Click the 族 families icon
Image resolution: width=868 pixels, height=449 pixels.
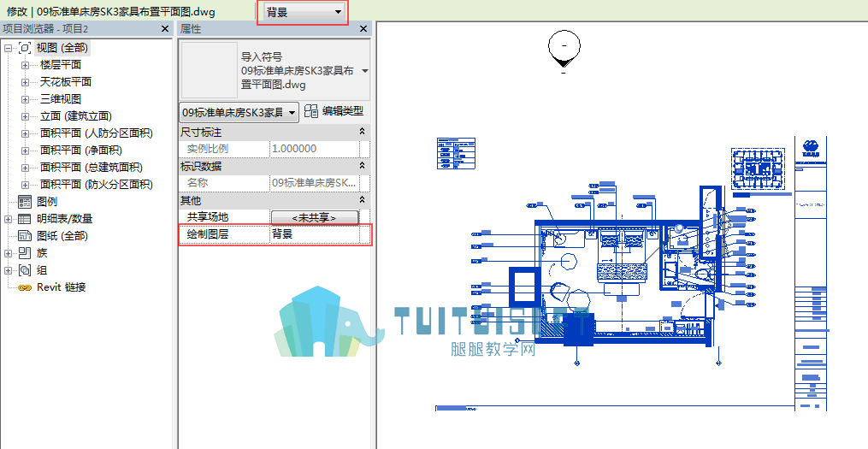pos(24,253)
